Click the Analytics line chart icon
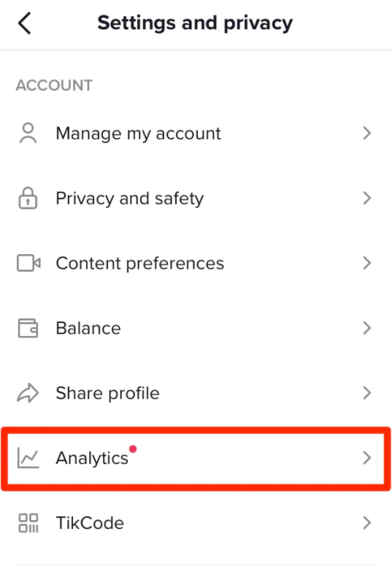 tap(28, 457)
